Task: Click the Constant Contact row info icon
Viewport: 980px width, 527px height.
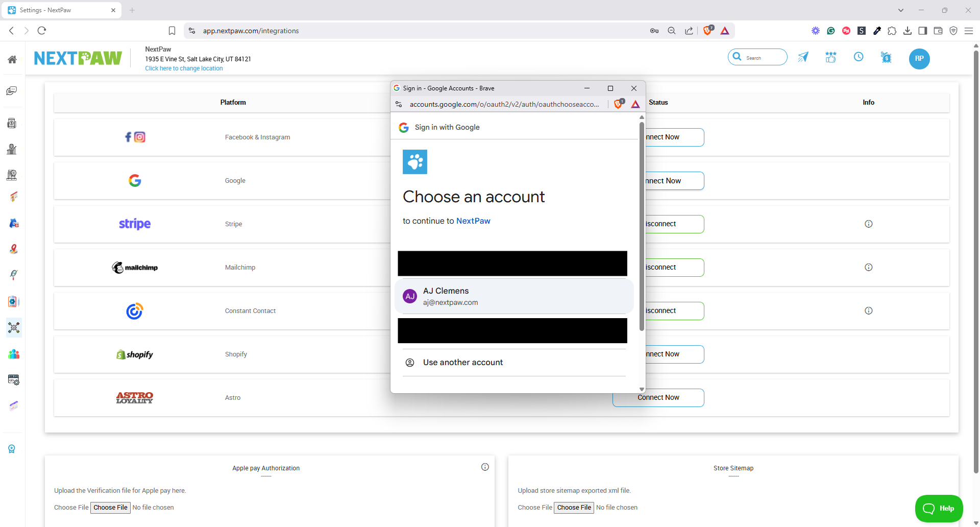Action: pos(869,310)
